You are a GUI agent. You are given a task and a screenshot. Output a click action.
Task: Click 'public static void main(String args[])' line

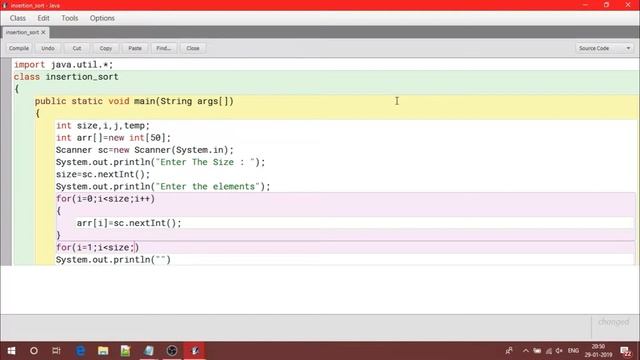pyautogui.click(x=134, y=101)
